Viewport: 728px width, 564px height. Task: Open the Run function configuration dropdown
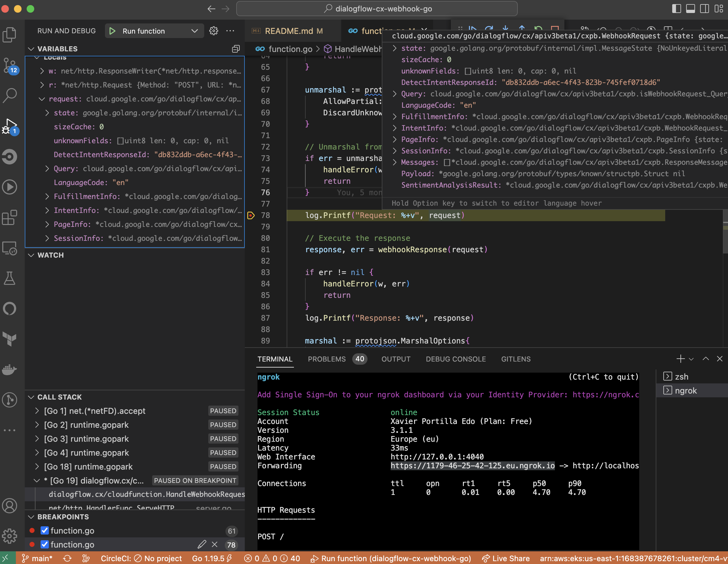(x=194, y=31)
